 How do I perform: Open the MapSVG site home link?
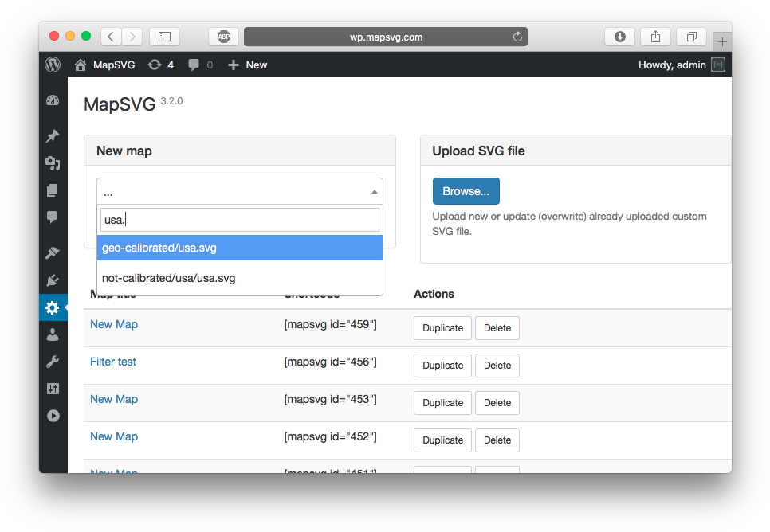click(x=105, y=65)
